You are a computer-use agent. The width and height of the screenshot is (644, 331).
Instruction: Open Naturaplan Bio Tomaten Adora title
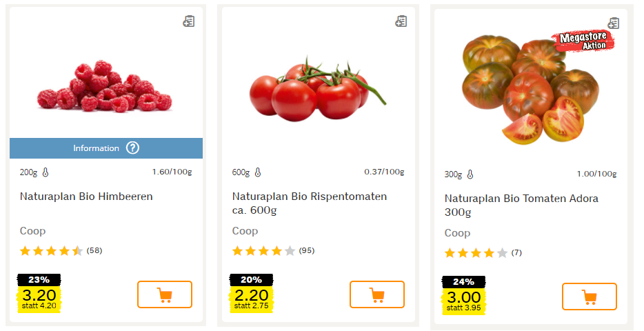tap(521, 205)
